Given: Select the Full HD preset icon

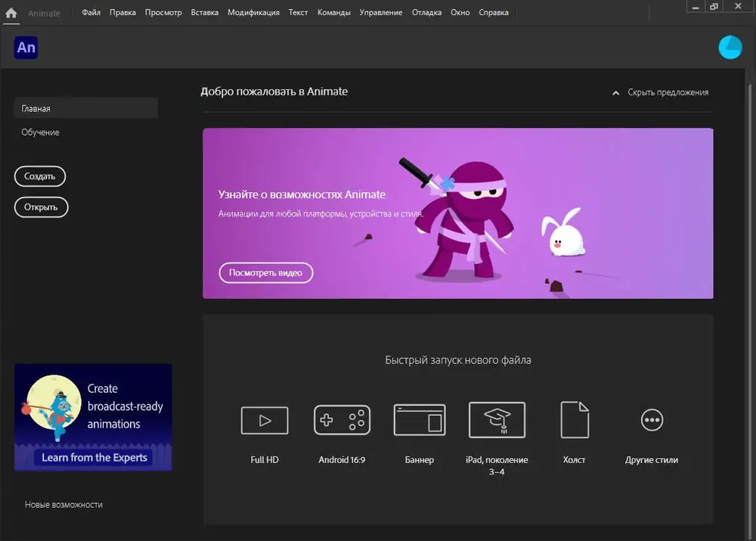Looking at the screenshot, I should pyautogui.click(x=264, y=421).
